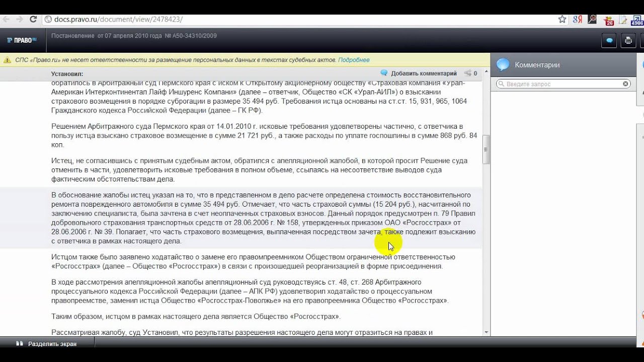Viewport: 644px width, 362px height.
Task: Click the document scrollbar up arrow
Action: tap(486, 72)
